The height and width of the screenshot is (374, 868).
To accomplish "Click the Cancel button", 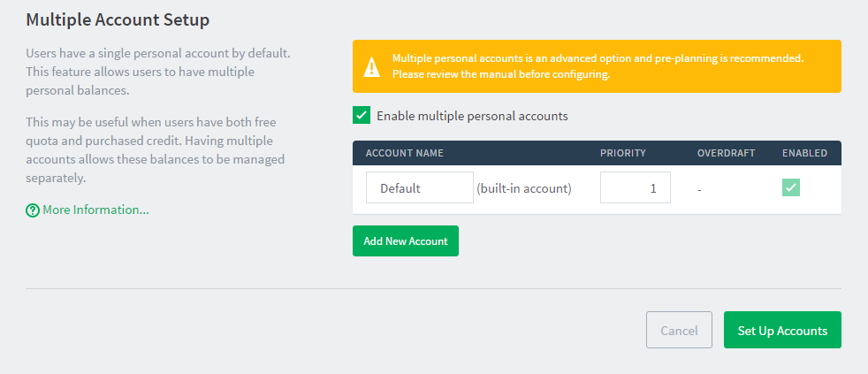I will click(x=679, y=331).
